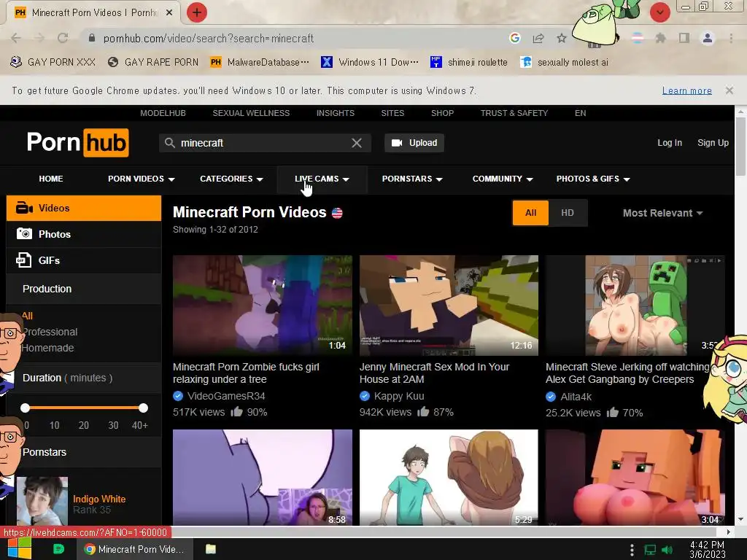Go to the HOME nav item
Viewport: 747px width, 560px height.
(51, 179)
